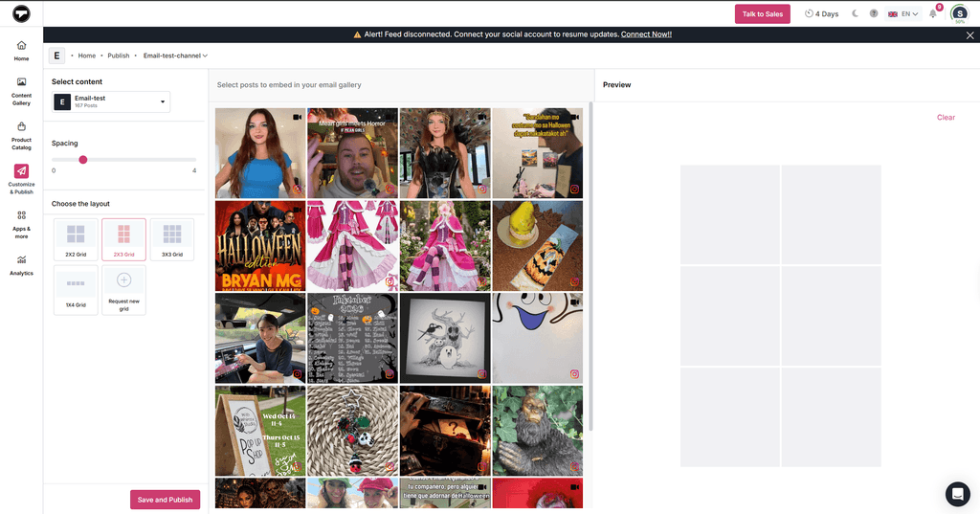Open the Email-test content dropdown

pyautogui.click(x=111, y=101)
